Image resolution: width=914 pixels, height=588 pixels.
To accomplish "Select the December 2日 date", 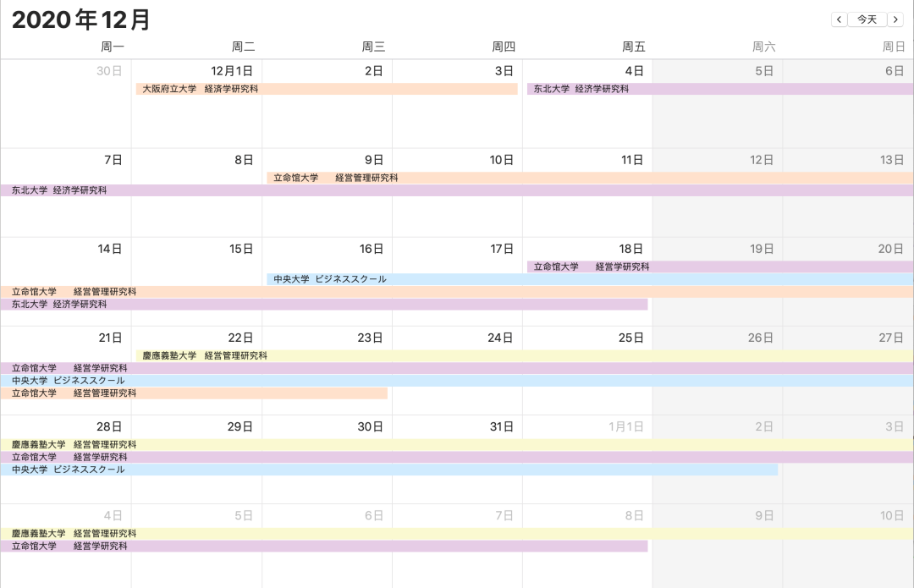I will [x=374, y=71].
